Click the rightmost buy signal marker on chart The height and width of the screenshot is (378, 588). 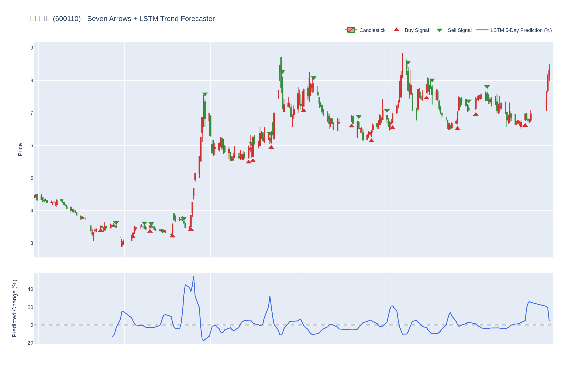click(525, 125)
